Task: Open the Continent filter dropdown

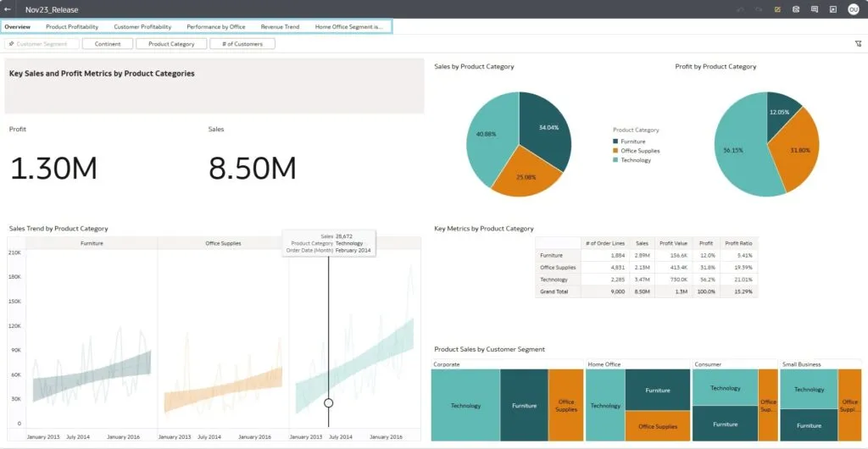Action: coord(108,44)
